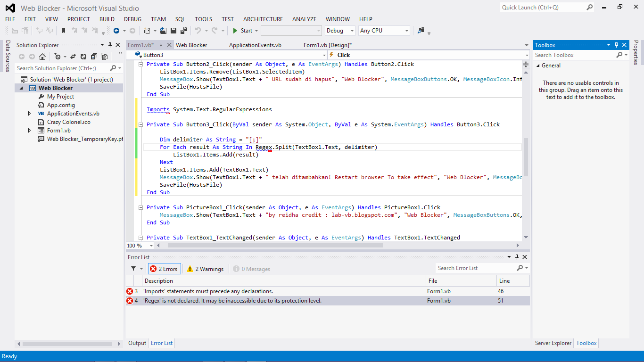Click Collapse All icon in Solution Explorer
The height and width of the screenshot is (362, 644).
coord(93,57)
